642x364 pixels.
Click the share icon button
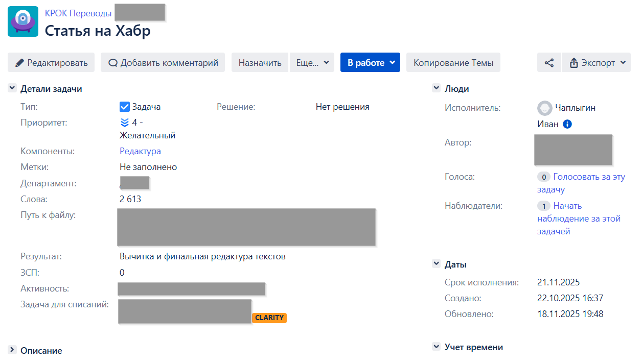tap(549, 63)
